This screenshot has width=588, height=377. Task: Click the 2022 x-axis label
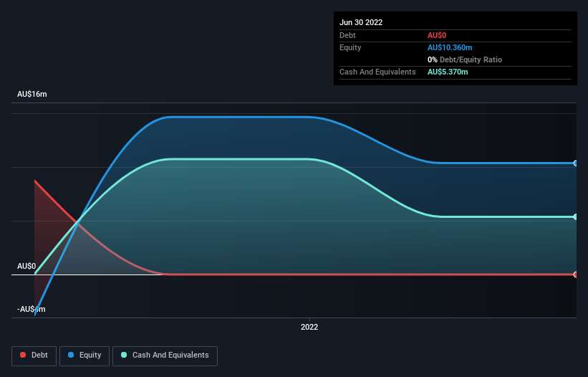(309, 327)
